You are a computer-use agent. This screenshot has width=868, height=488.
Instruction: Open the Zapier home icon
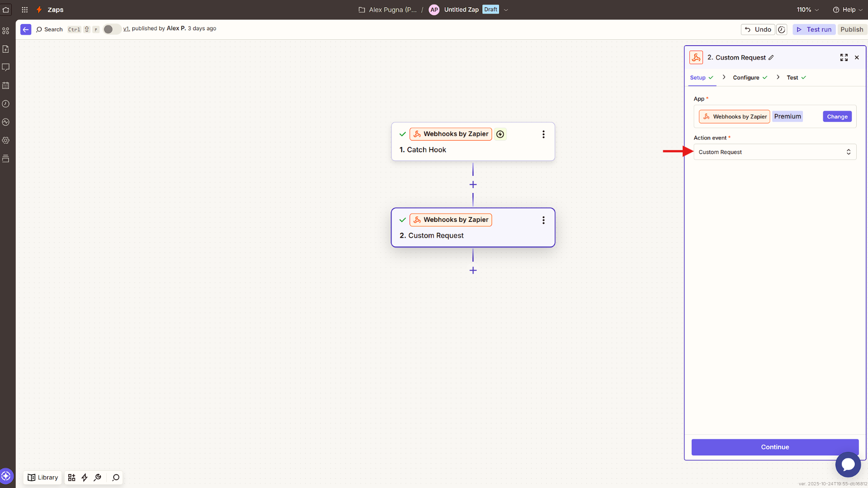coord(6,9)
